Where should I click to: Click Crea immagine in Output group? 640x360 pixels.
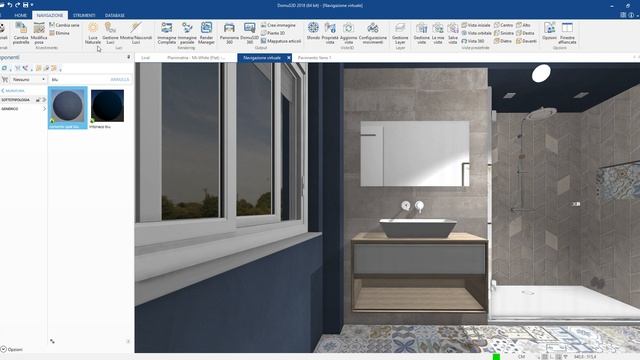pos(278,25)
